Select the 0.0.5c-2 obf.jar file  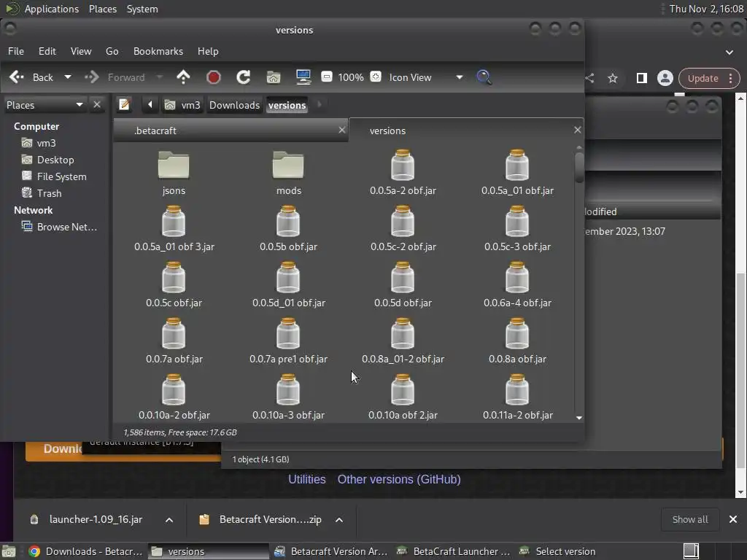point(403,228)
